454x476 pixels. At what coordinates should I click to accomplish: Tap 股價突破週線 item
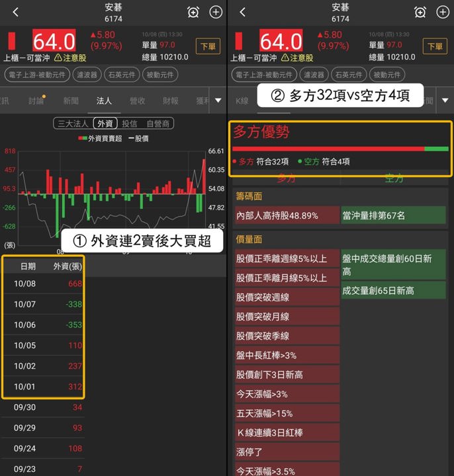click(x=287, y=297)
